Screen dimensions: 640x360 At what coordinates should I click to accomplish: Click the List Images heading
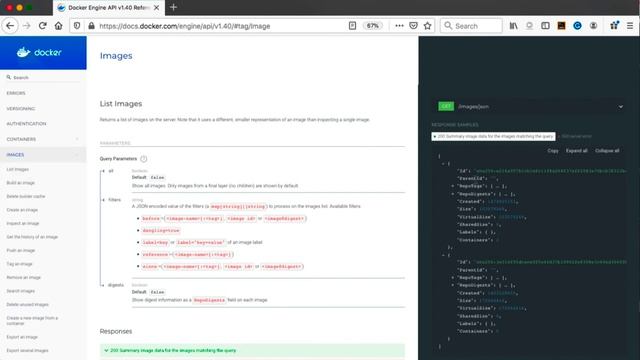click(121, 104)
